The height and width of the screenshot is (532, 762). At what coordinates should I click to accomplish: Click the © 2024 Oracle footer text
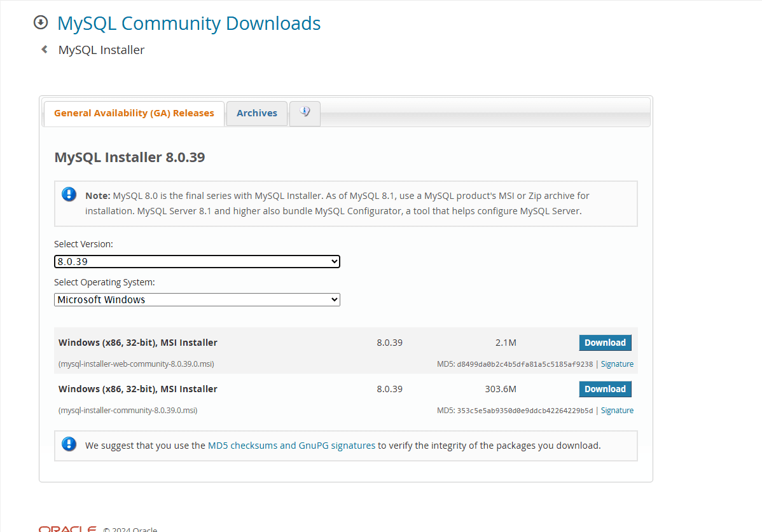tap(130, 529)
